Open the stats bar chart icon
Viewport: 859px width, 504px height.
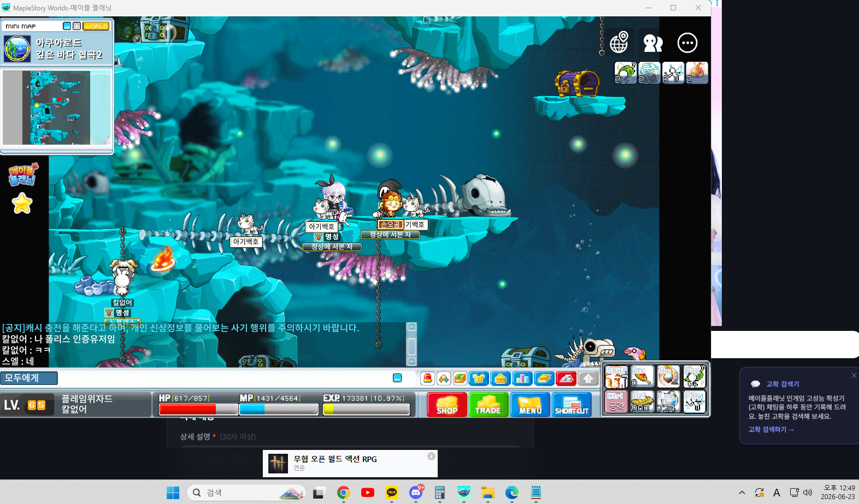(x=522, y=378)
